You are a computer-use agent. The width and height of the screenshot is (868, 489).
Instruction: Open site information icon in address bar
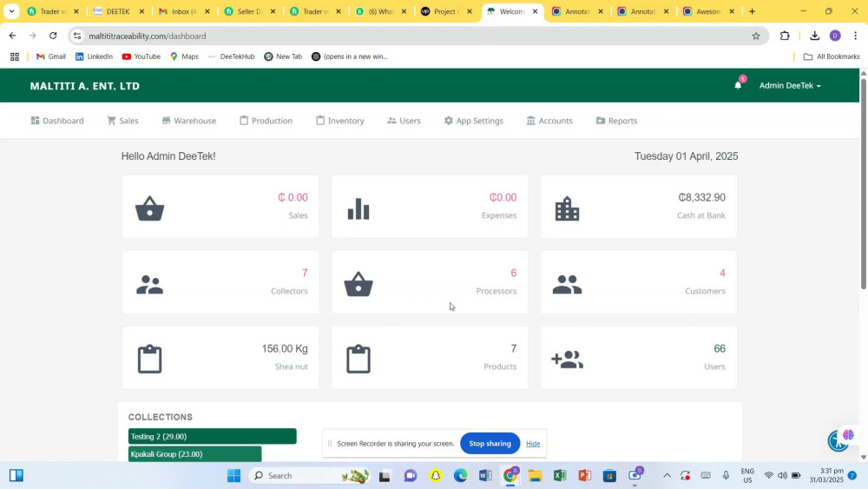(77, 36)
